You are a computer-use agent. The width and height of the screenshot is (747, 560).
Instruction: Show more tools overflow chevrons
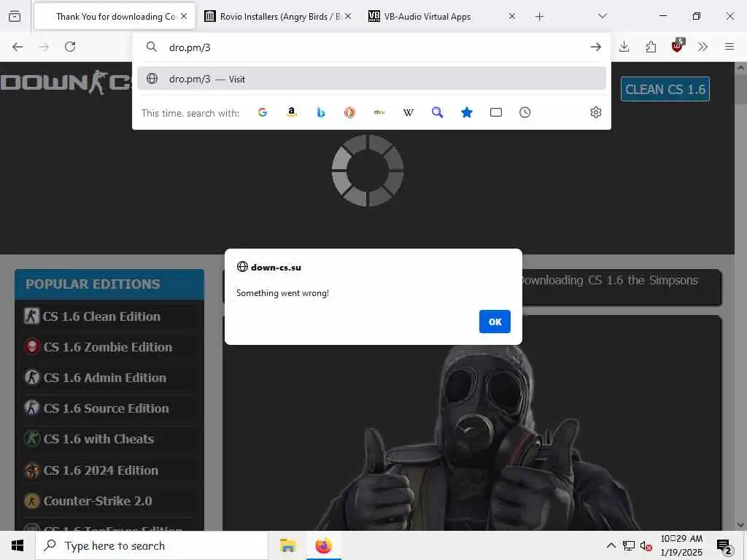point(703,47)
